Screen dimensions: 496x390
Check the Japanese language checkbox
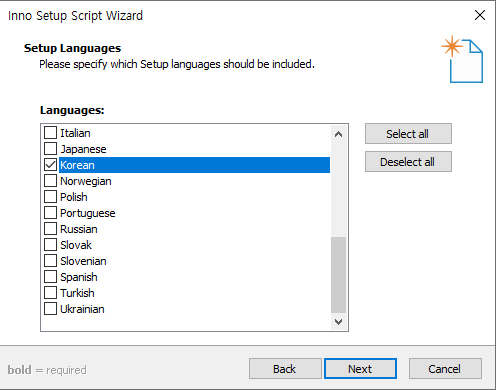(x=50, y=148)
